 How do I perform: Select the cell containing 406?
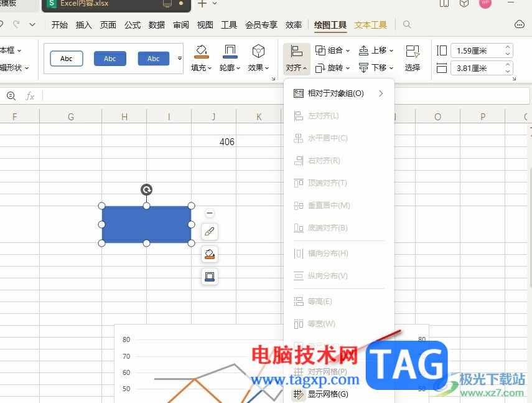click(214, 141)
